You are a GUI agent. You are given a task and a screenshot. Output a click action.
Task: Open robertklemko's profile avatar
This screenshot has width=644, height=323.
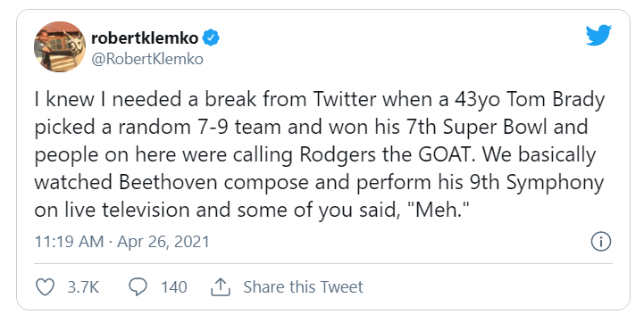point(60,46)
